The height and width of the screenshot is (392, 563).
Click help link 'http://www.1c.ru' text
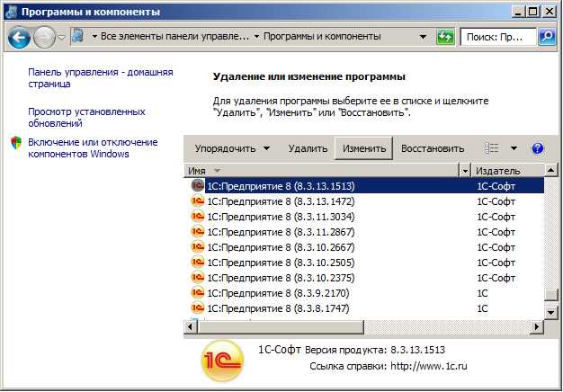click(x=429, y=366)
